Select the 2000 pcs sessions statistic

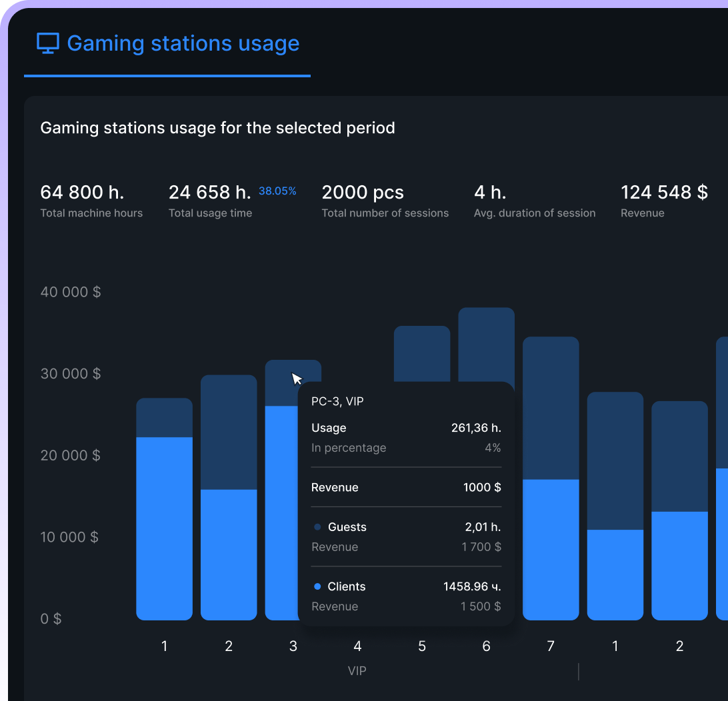[x=363, y=193]
